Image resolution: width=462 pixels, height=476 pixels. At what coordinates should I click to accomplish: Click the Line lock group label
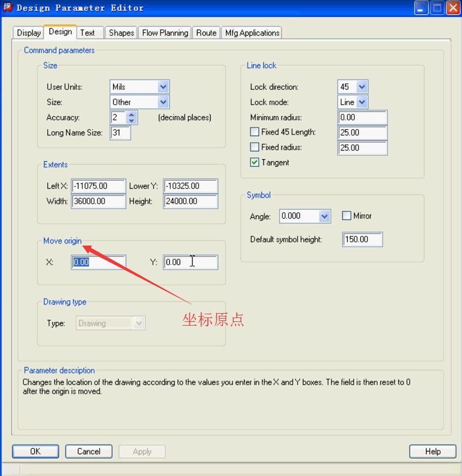(261, 65)
